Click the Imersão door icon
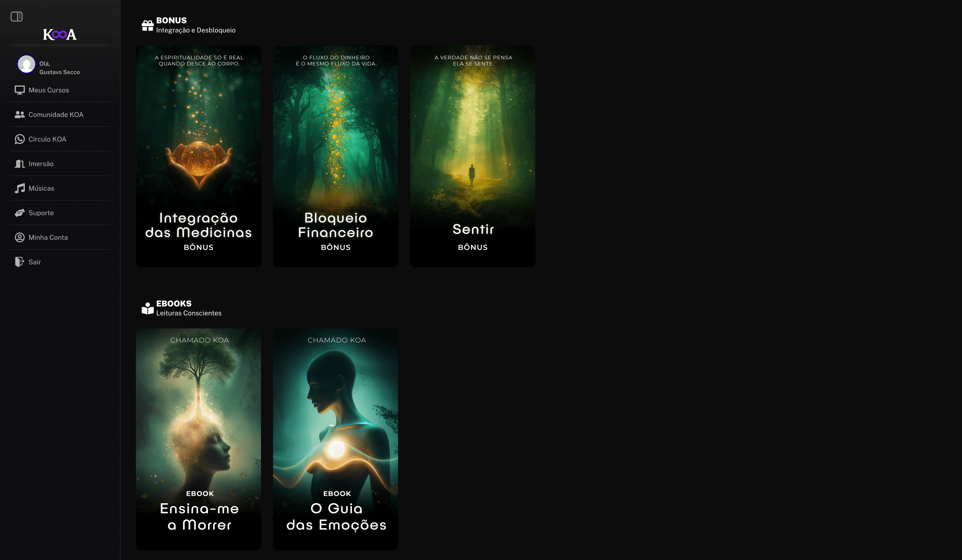The width and height of the screenshot is (962, 560). click(20, 164)
